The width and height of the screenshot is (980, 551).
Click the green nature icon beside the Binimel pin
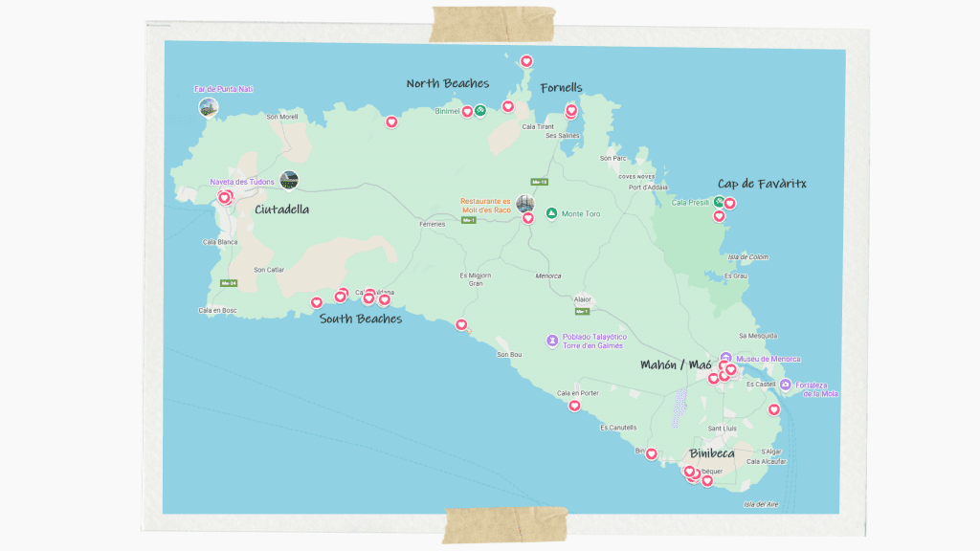point(479,110)
